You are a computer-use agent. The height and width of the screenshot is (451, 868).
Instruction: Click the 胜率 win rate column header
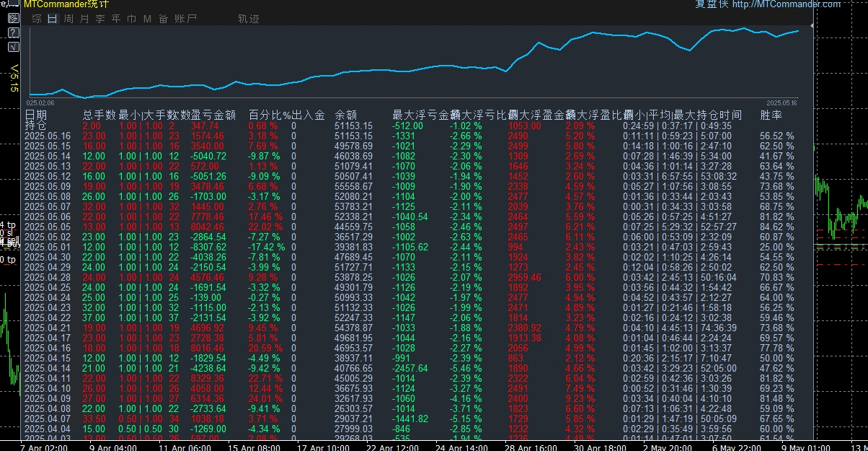point(771,115)
